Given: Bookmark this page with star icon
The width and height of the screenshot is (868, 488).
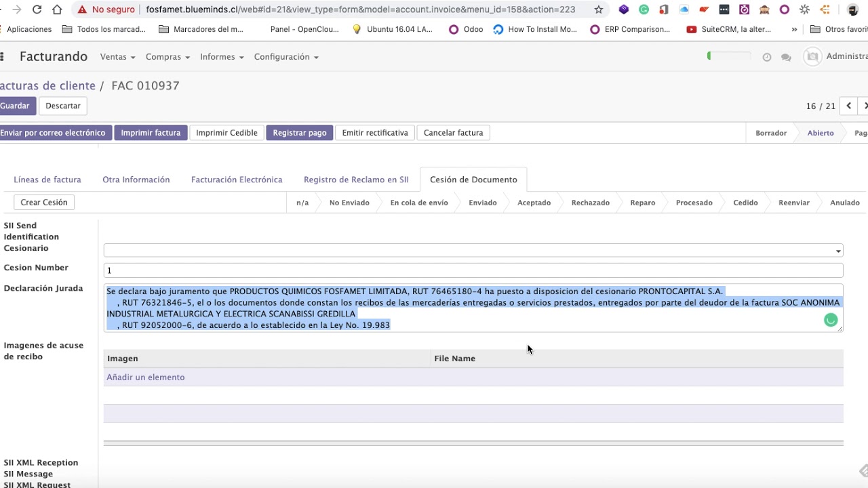Looking at the screenshot, I should point(599,9).
